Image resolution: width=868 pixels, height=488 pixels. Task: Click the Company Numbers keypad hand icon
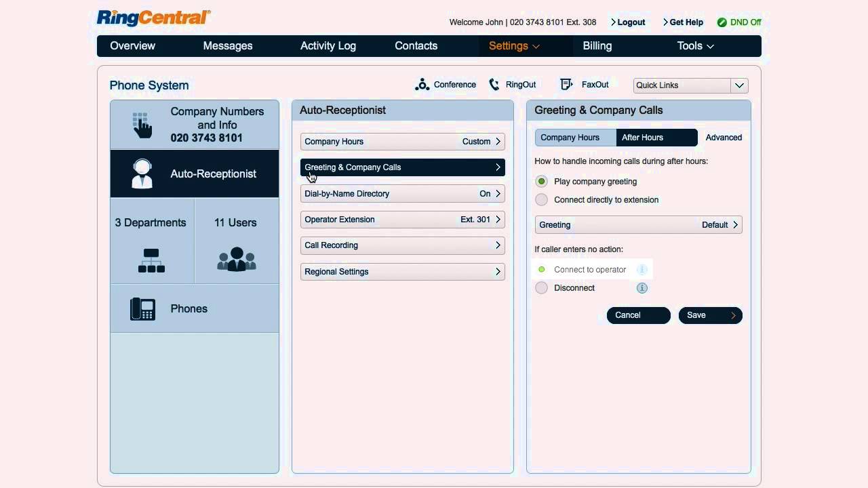tap(141, 125)
